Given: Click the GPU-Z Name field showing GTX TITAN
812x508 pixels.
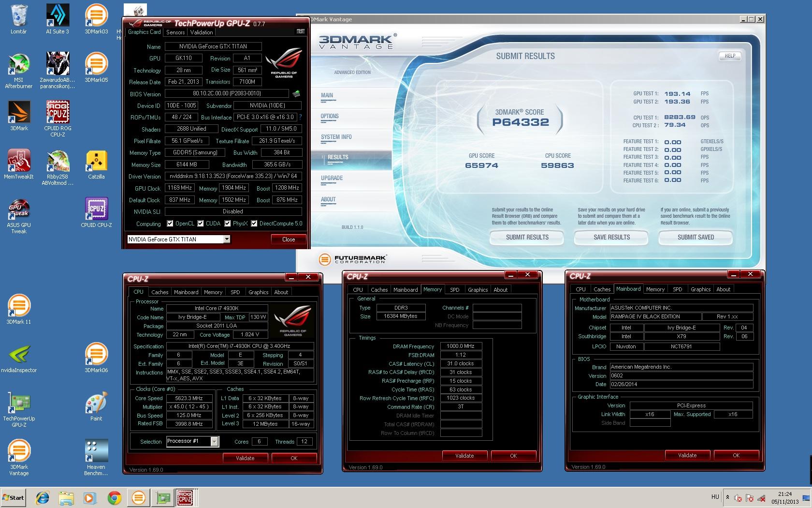Looking at the screenshot, I should [x=213, y=46].
